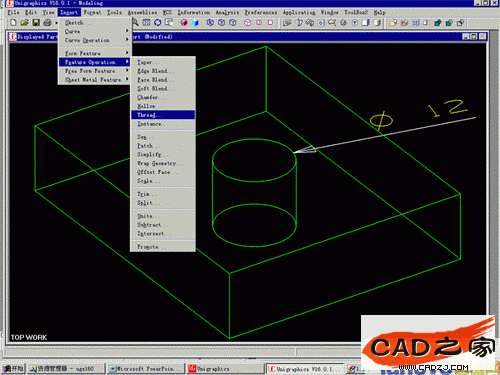Choose Edge Blend menu entry
The image size is (500, 375).
[x=163, y=71]
